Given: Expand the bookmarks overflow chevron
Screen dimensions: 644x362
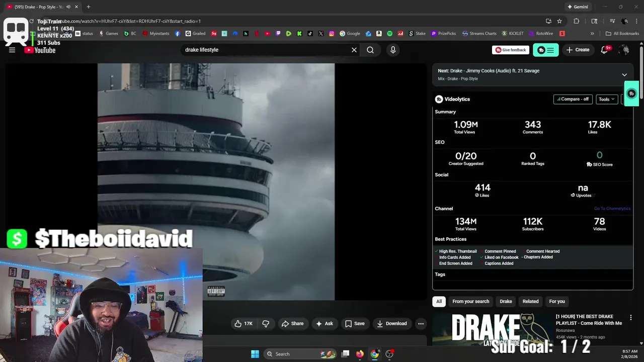Looking at the screenshot, I should pos(592,34).
